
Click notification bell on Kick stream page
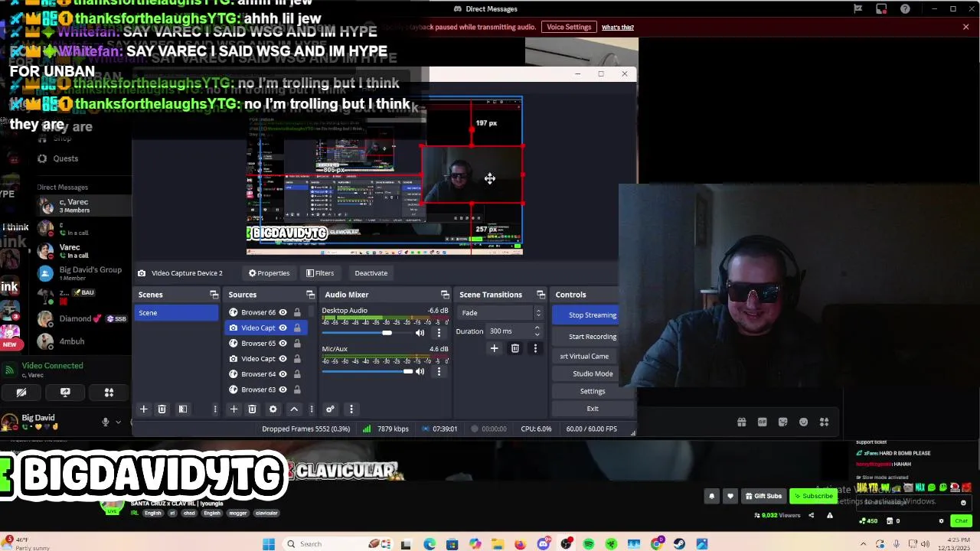click(x=711, y=496)
